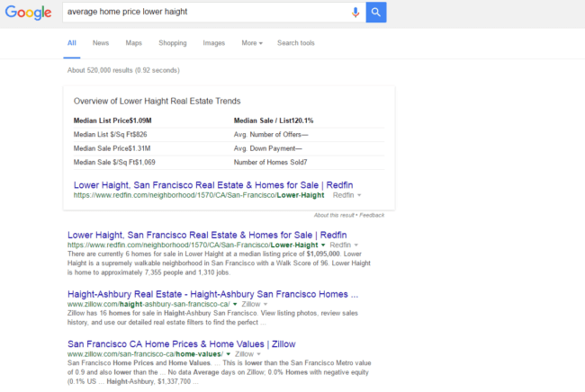The height and width of the screenshot is (392, 585).
Task: Open Zillow dropdown for home-values result
Action: pyautogui.click(x=247, y=354)
